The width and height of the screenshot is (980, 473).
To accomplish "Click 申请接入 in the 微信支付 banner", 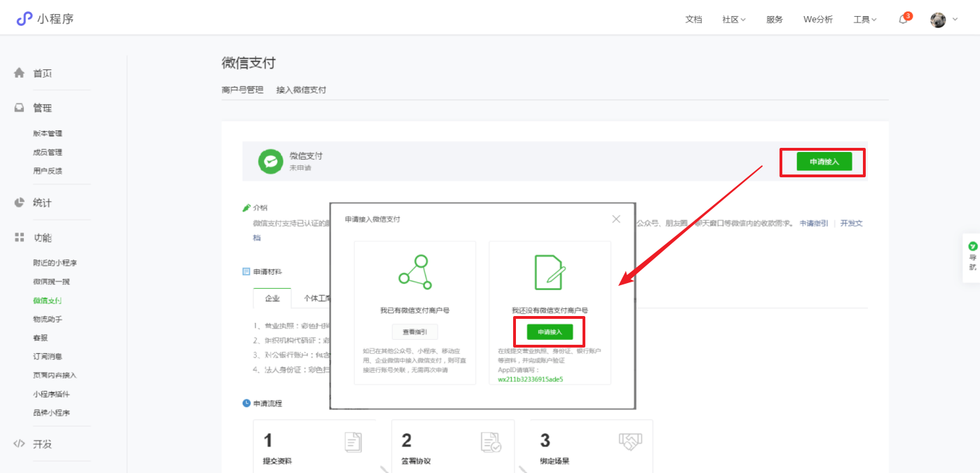I will [x=824, y=162].
